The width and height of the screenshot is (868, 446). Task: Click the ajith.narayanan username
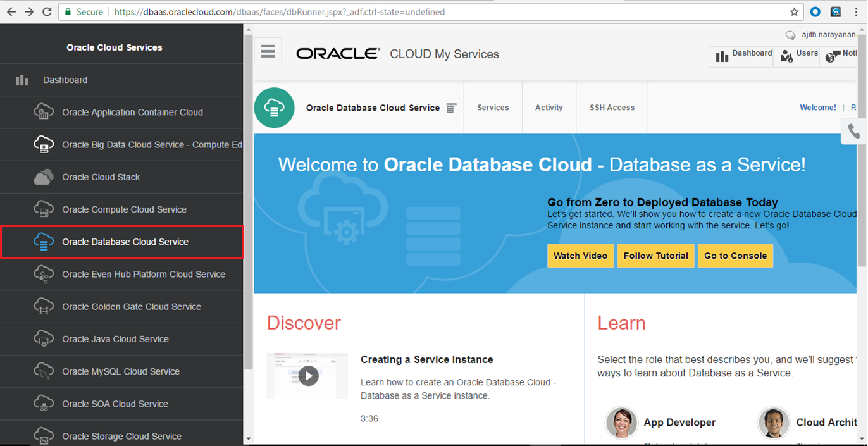click(829, 35)
